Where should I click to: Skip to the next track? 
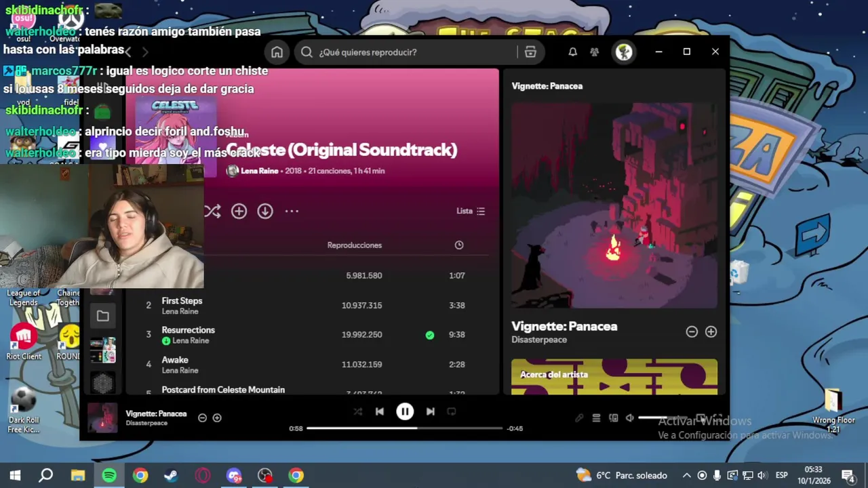click(x=430, y=411)
